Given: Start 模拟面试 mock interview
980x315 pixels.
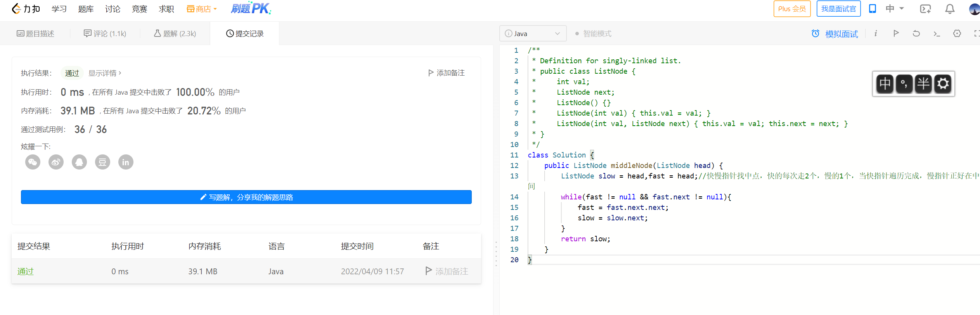Looking at the screenshot, I should [835, 34].
